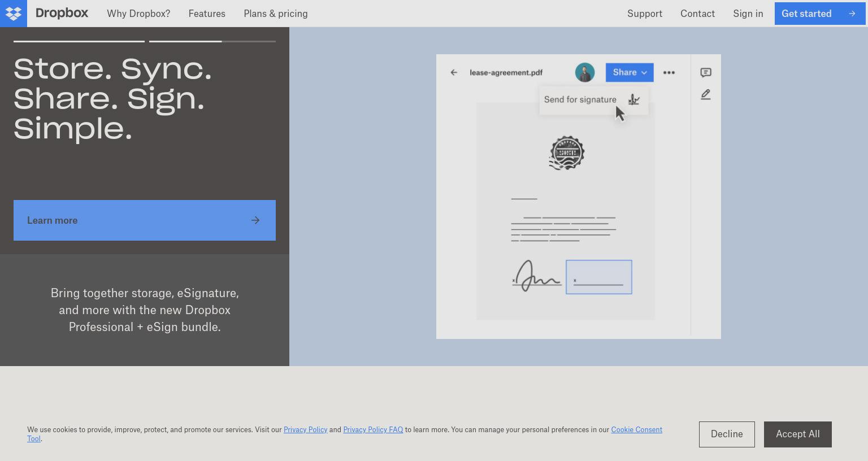
Task: Open the Privacy Policy link
Action: (x=305, y=430)
